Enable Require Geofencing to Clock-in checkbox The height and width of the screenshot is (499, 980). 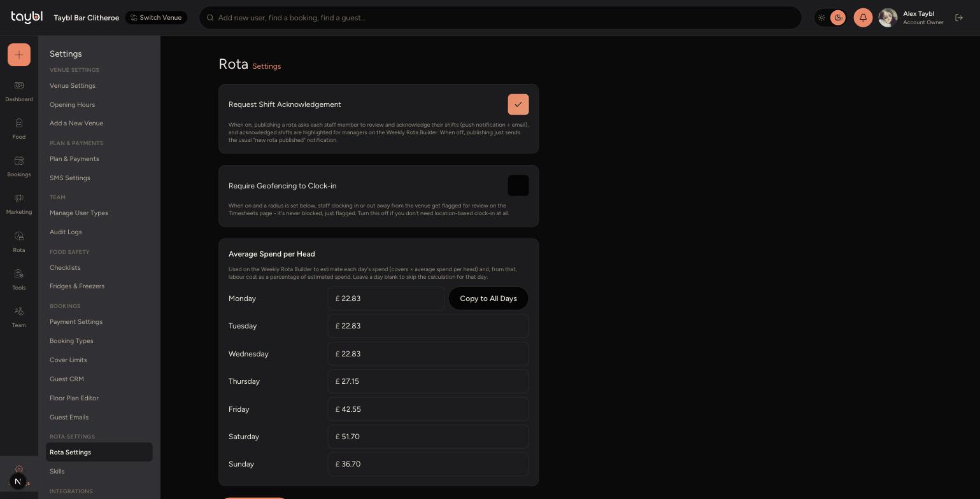(518, 186)
